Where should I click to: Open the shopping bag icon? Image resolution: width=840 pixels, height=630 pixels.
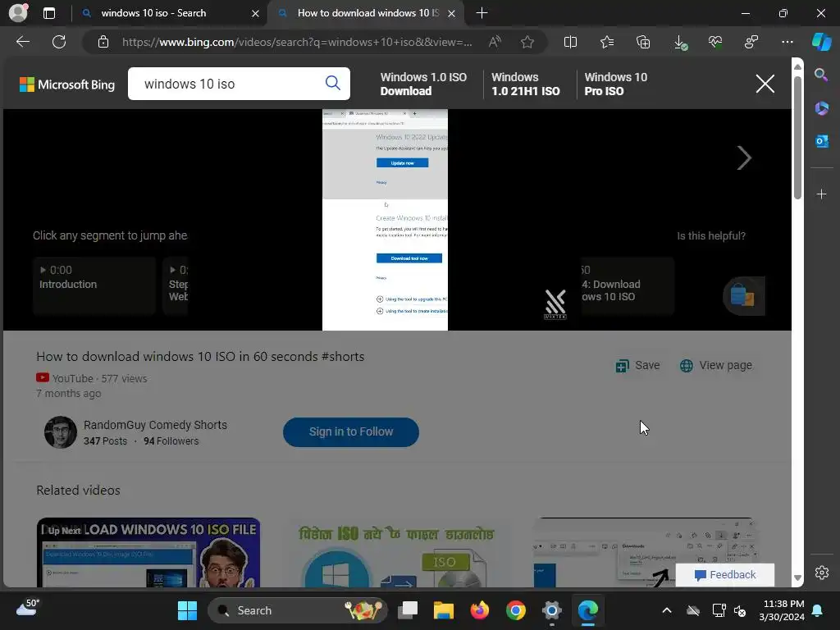coord(743,295)
